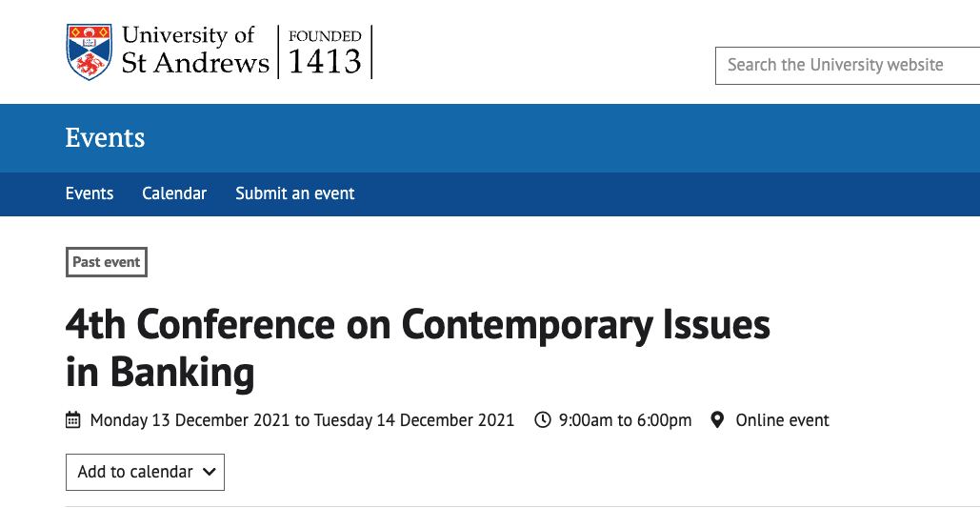Open the University of St Andrews wordmark link
Viewport: 980px width, 508px height.
[195, 51]
